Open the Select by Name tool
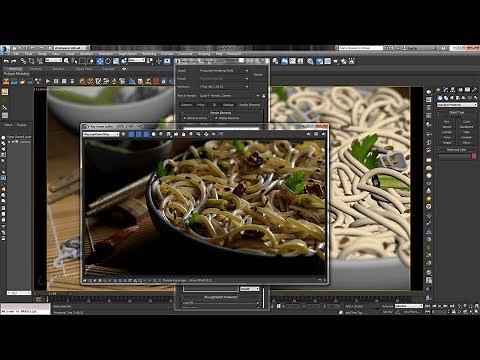 click(x=74, y=61)
